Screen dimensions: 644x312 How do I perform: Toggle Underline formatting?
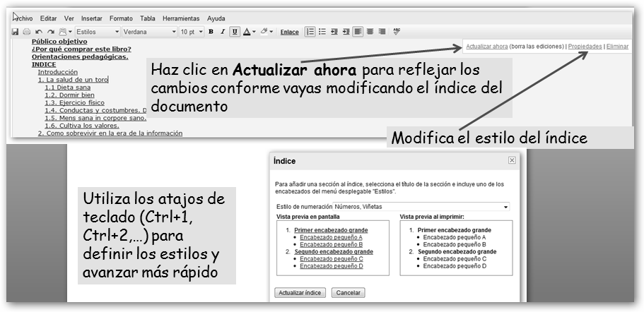(x=234, y=32)
